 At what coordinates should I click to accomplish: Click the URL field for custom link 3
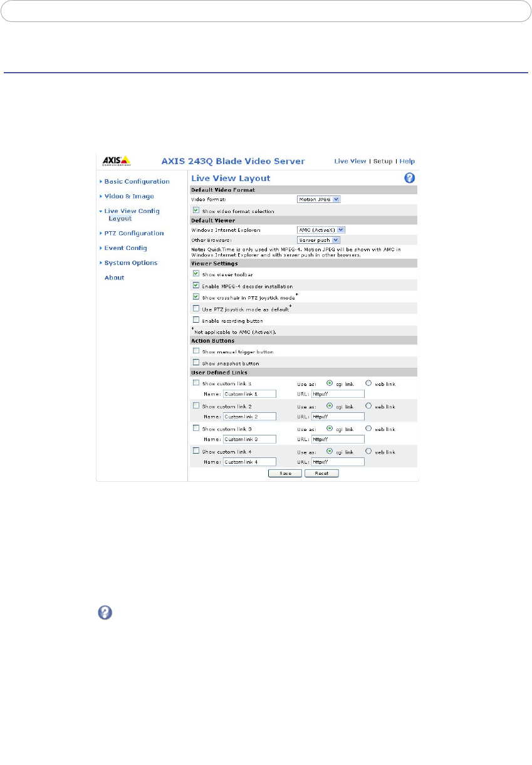point(338,439)
